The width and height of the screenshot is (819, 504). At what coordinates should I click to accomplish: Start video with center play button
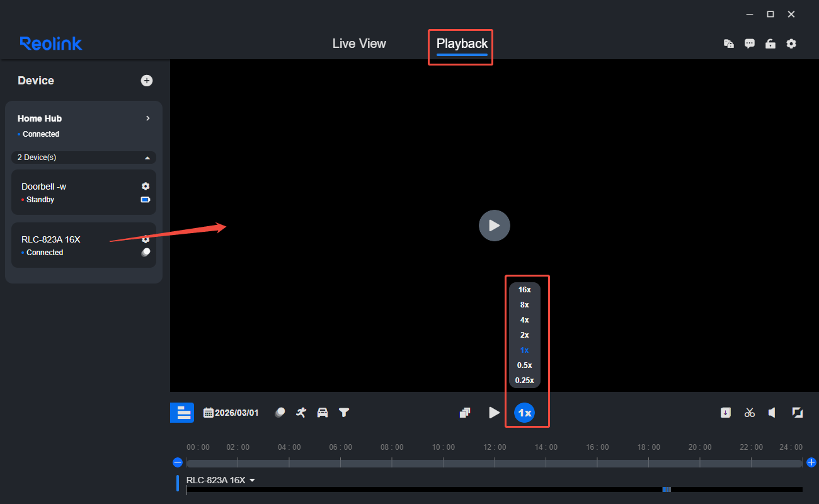click(x=495, y=226)
